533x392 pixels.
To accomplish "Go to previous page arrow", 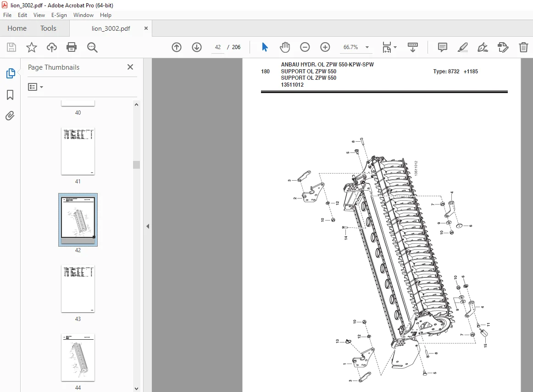I will [177, 47].
